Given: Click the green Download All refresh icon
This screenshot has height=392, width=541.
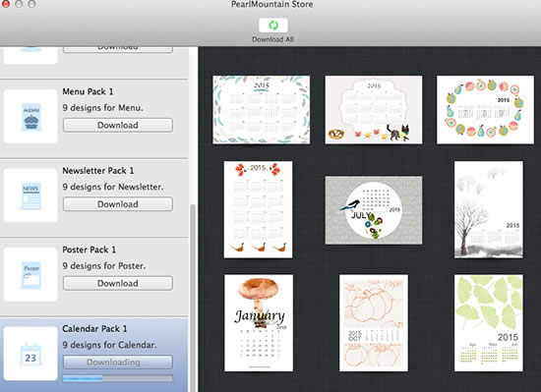Looking at the screenshot, I should point(273,26).
